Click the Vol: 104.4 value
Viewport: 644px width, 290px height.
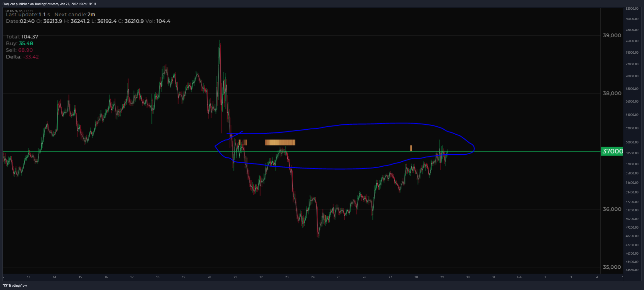[158, 21]
